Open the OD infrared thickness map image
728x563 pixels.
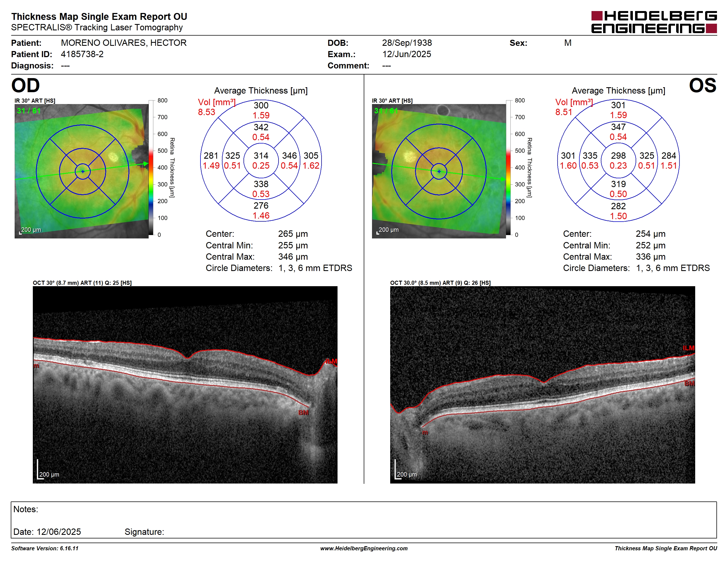(x=82, y=171)
